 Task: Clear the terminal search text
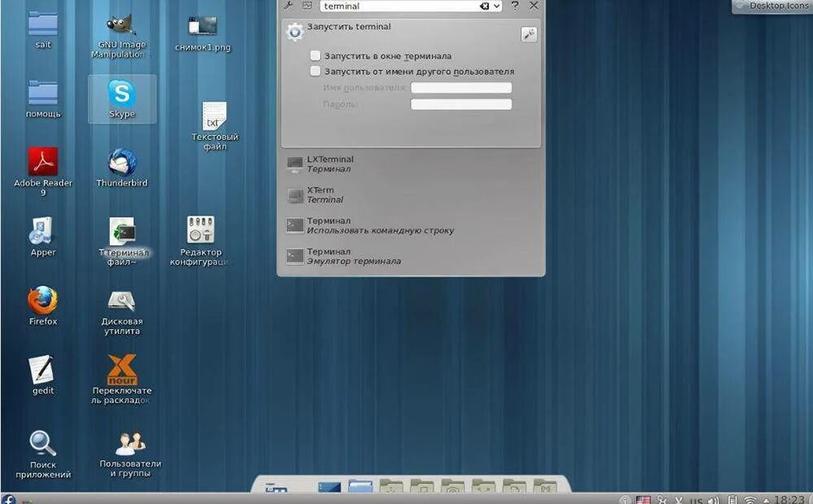(x=485, y=7)
